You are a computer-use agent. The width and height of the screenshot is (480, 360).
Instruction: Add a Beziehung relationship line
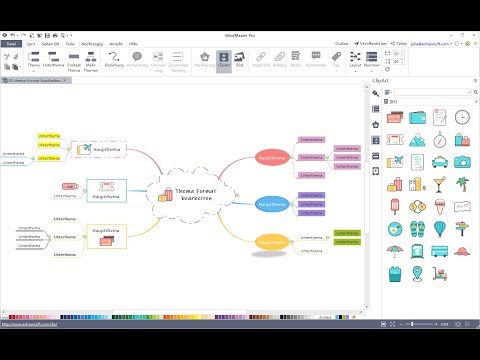pos(114,60)
